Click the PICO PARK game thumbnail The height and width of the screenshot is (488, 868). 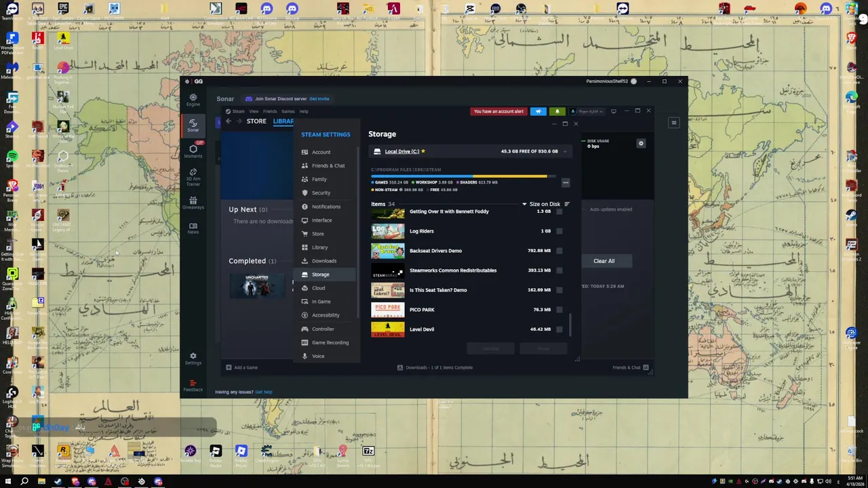coord(387,310)
